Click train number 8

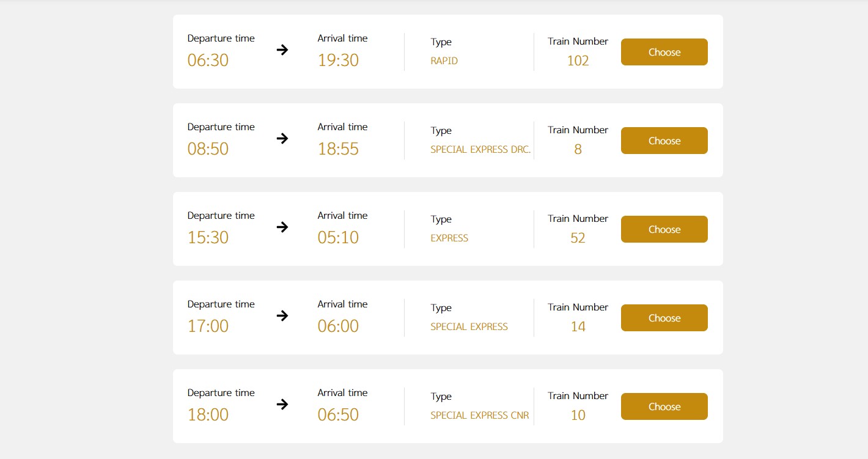(x=578, y=149)
